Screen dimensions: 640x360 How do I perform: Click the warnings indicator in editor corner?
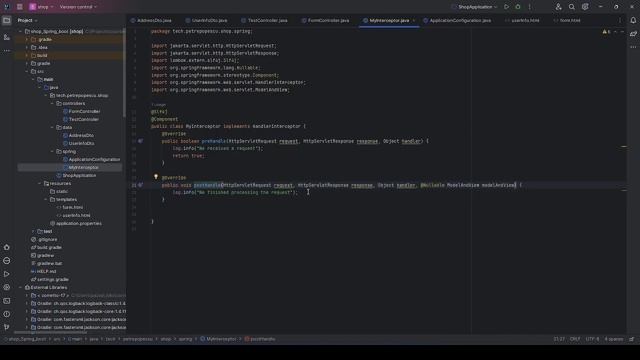click(x=606, y=31)
